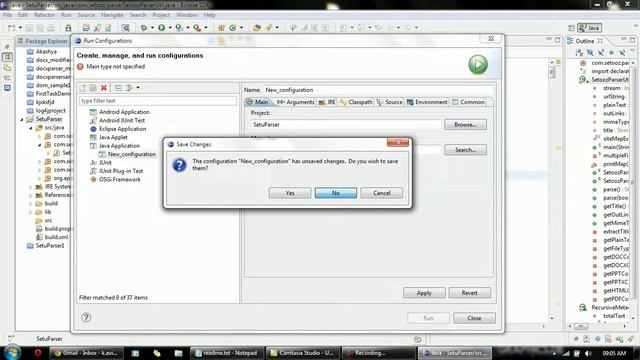Open the Help menu
Image resolution: width=640 pixels, height=360 pixels.
click(x=209, y=15)
